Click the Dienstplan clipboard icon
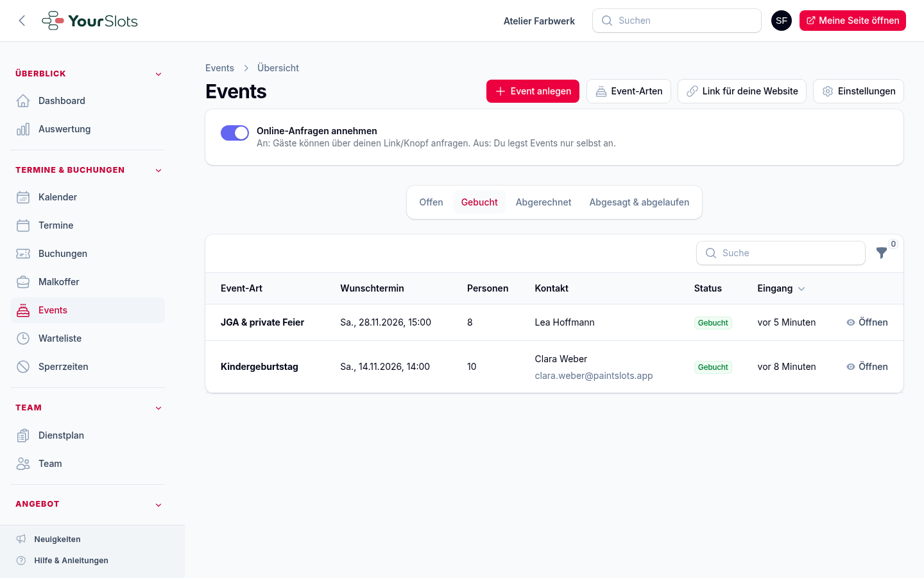This screenshot has height=578, width=924. 23,435
